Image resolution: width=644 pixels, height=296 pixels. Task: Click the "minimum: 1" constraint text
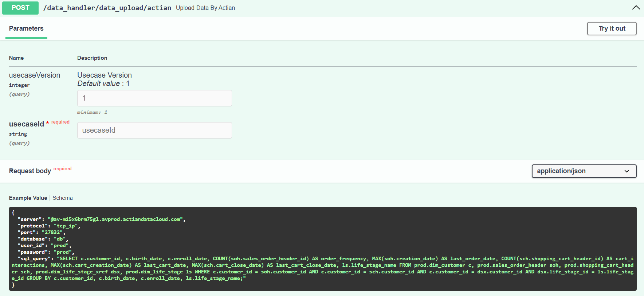click(92, 112)
